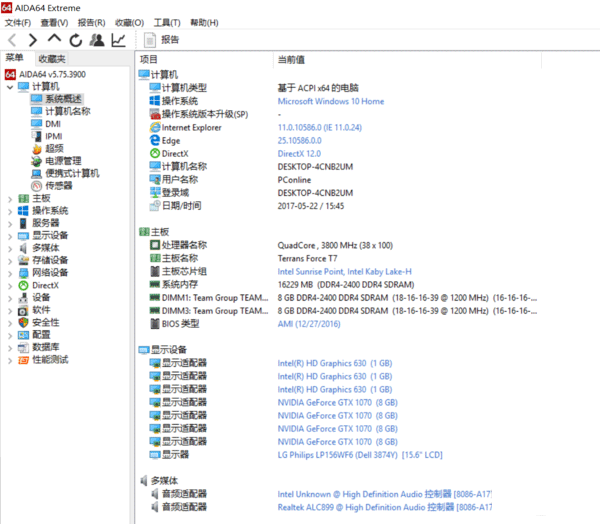Open the 查看(V) menu

coord(54,23)
